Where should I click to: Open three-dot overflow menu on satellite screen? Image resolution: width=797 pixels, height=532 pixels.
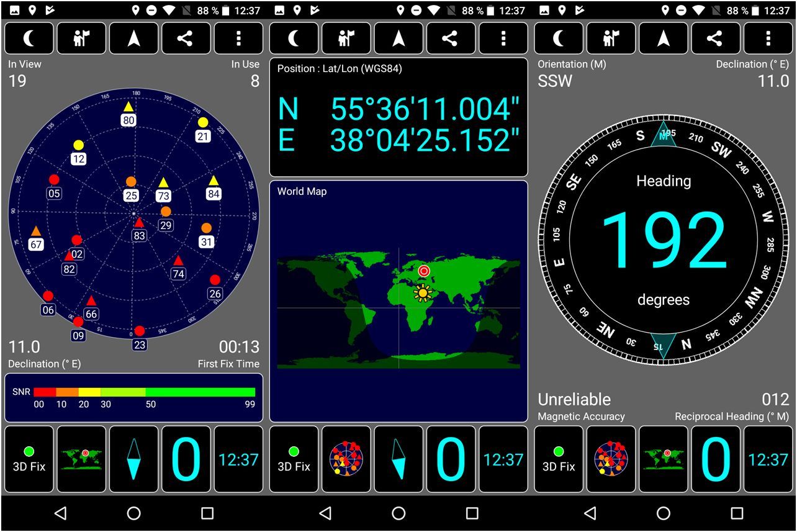(238, 38)
